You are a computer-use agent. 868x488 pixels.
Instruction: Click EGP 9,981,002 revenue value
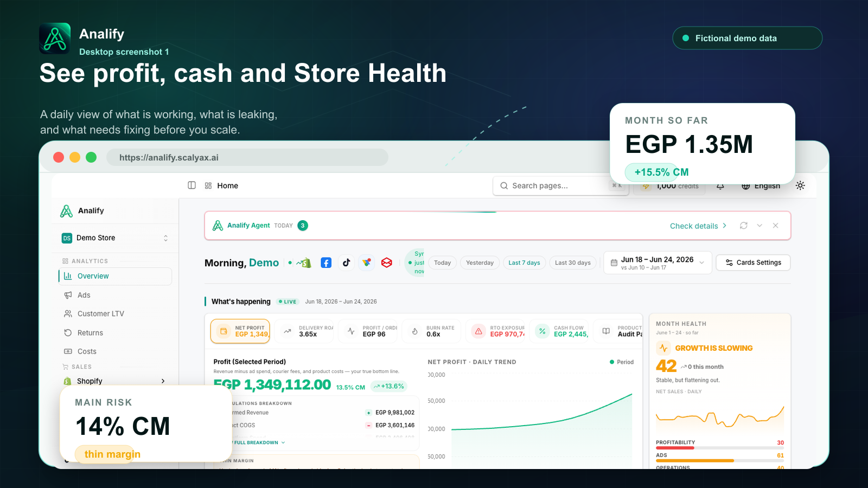pyautogui.click(x=395, y=413)
